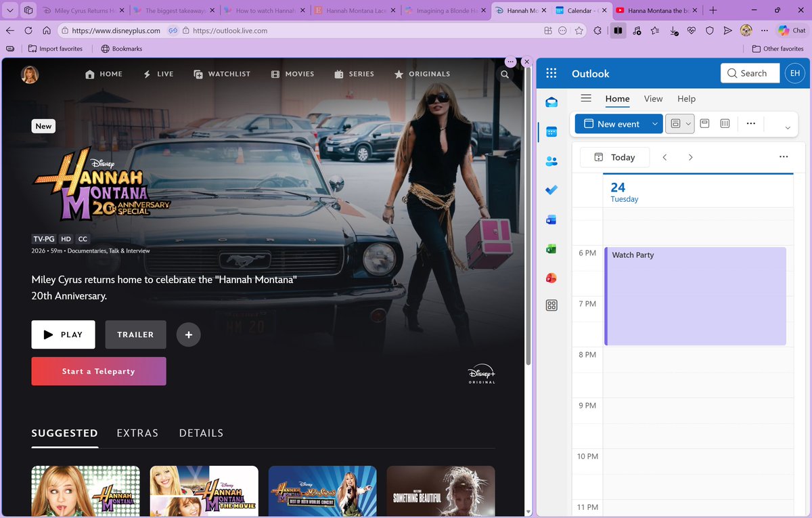Image resolution: width=812 pixels, height=518 pixels.
Task: Click Favorites star in address bar
Action: [579, 30]
